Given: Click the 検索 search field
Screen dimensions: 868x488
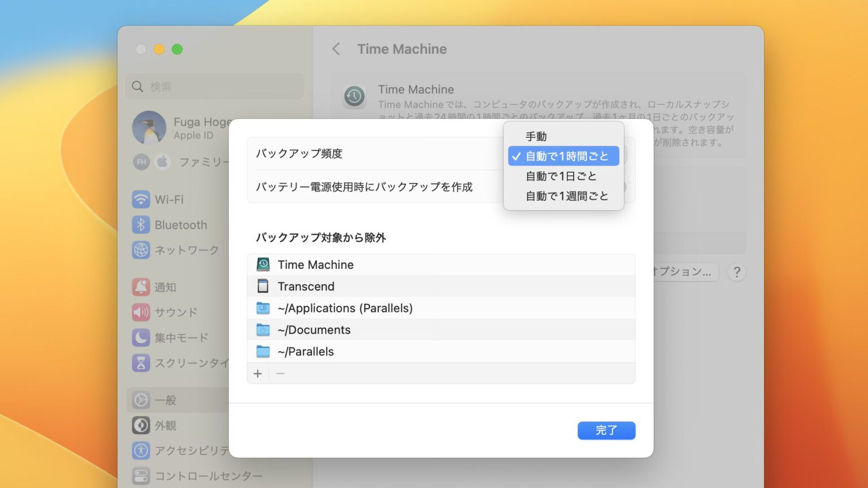Looking at the screenshot, I should coord(215,86).
